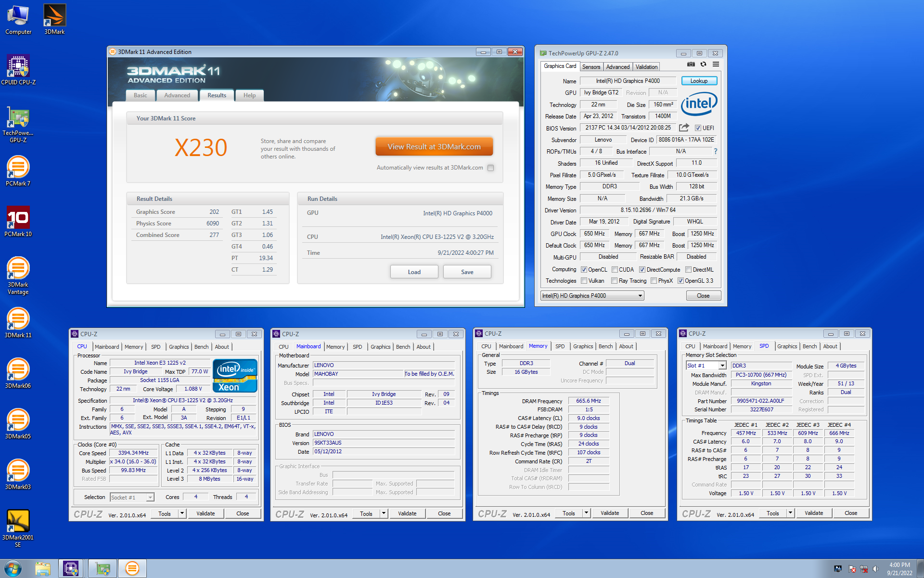The width and height of the screenshot is (924, 578).
Task: Click View Result at 3DMark.com button
Action: (x=434, y=147)
